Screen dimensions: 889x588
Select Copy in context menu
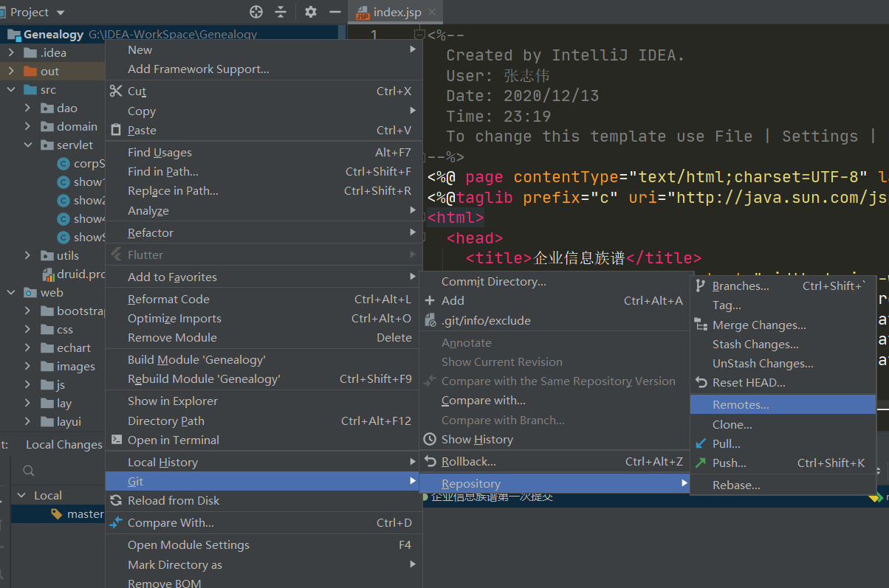(264, 111)
